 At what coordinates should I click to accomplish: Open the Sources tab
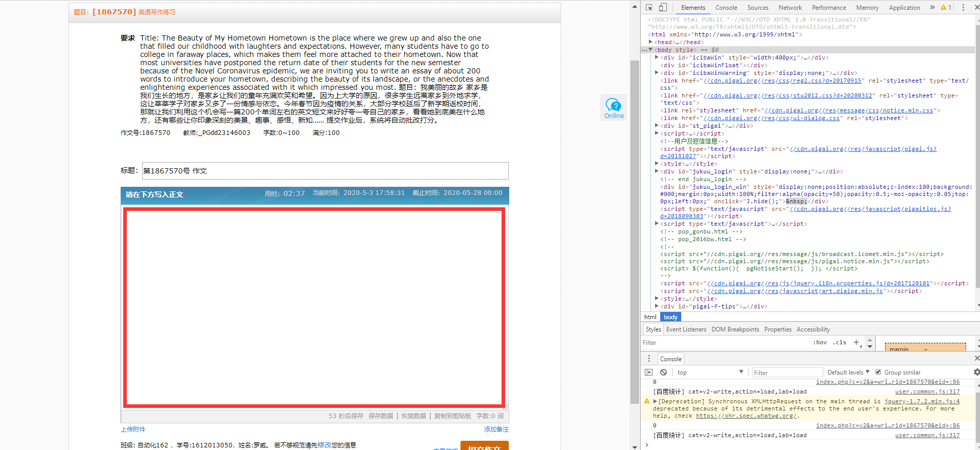pos(758,8)
